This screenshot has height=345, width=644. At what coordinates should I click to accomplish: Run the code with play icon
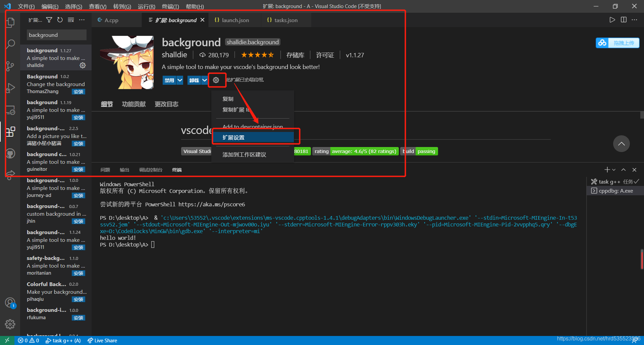612,20
